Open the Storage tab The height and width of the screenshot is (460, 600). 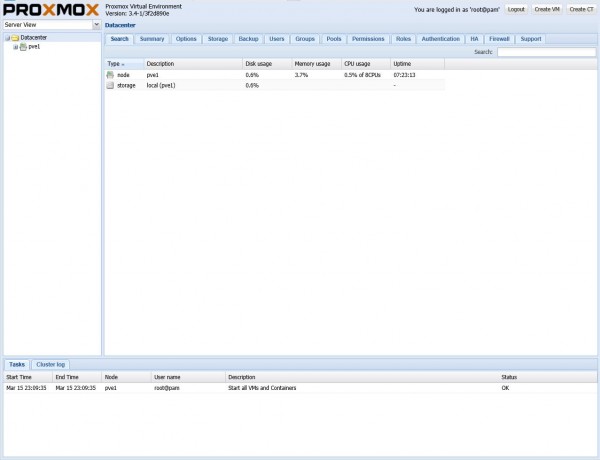218,39
